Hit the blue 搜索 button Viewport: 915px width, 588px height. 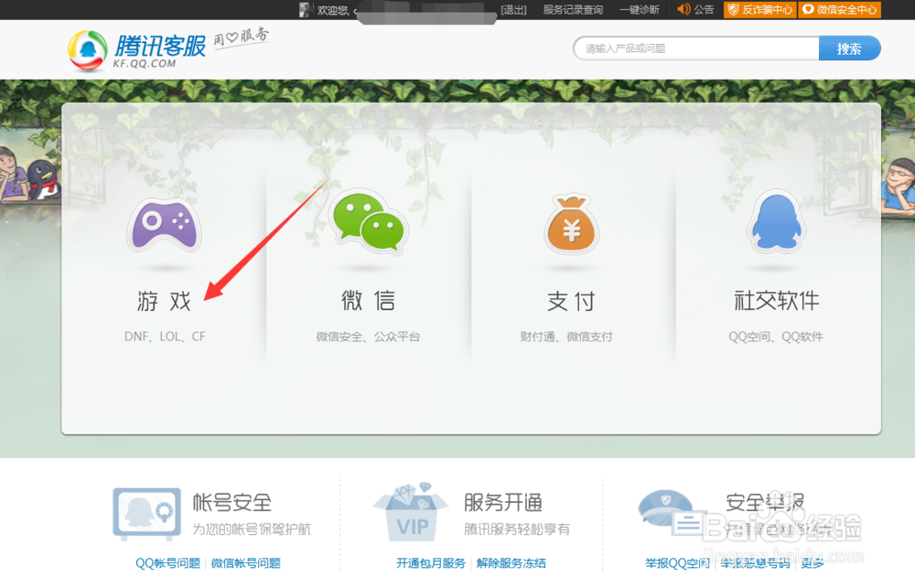(x=850, y=48)
